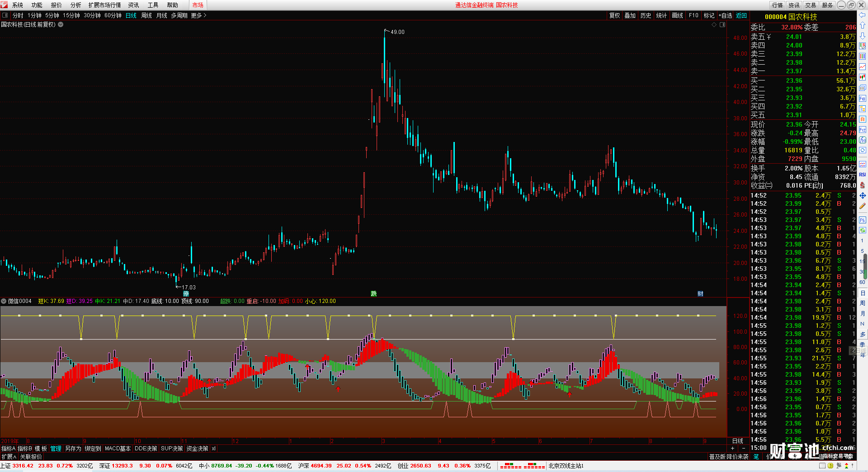The width and height of the screenshot is (868, 472).
Task: Click the satellite dish status icon
Action: pyautogui.click(x=839, y=466)
